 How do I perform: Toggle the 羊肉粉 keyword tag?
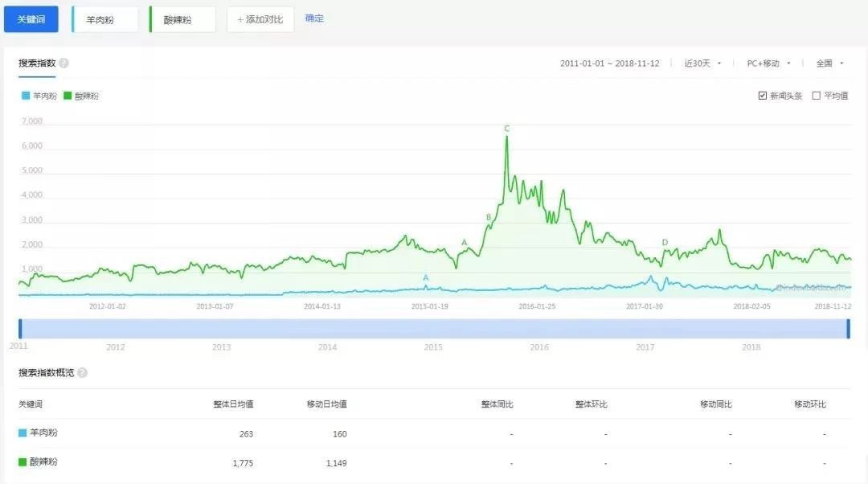103,17
